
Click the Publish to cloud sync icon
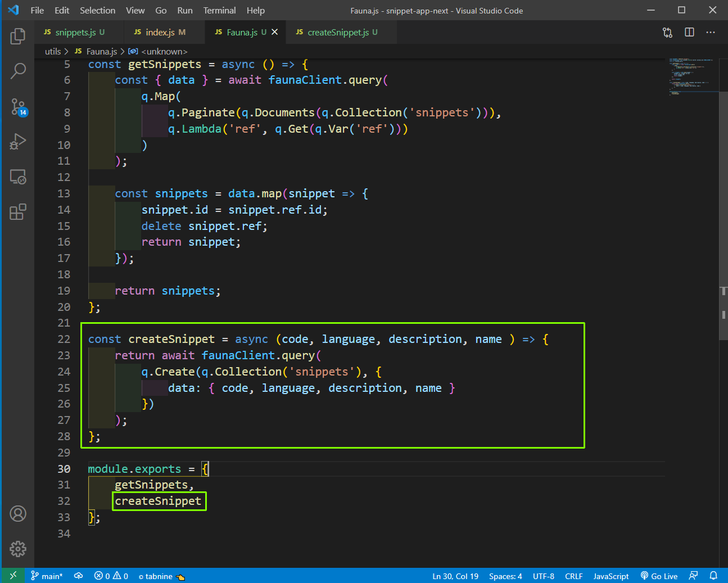(79, 576)
